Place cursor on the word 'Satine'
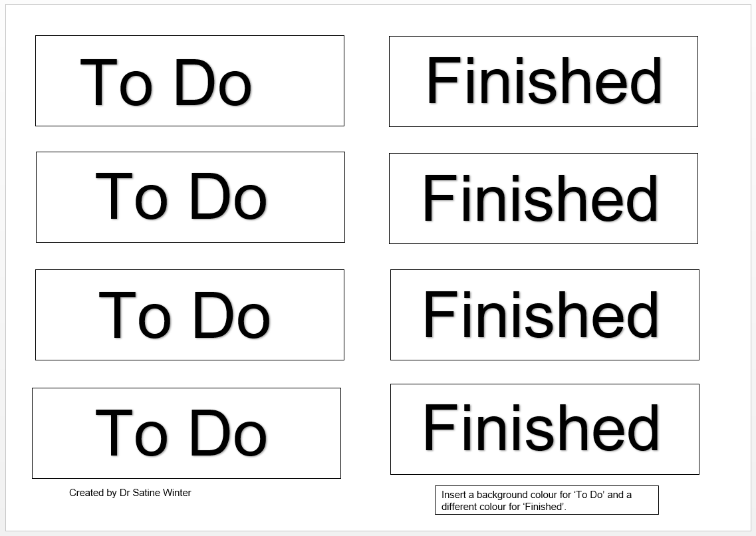Screen dimensions: 756x536 [x=147, y=493]
